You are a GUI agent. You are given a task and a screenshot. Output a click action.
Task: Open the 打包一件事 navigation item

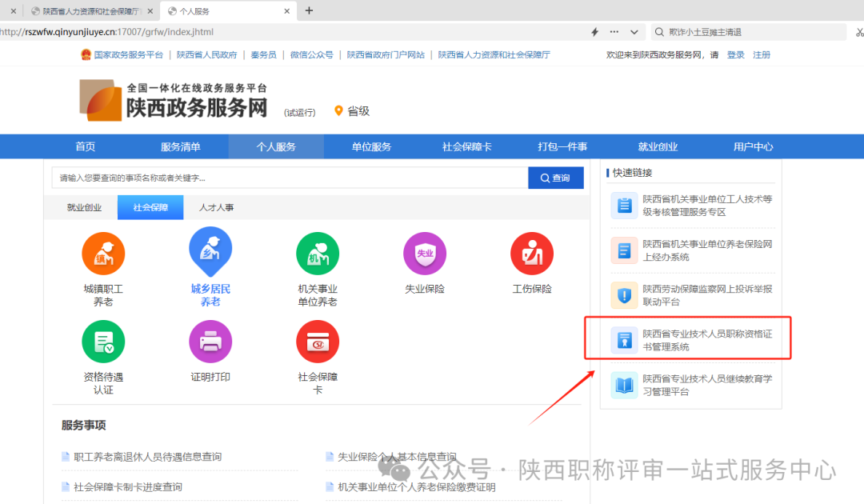click(562, 146)
